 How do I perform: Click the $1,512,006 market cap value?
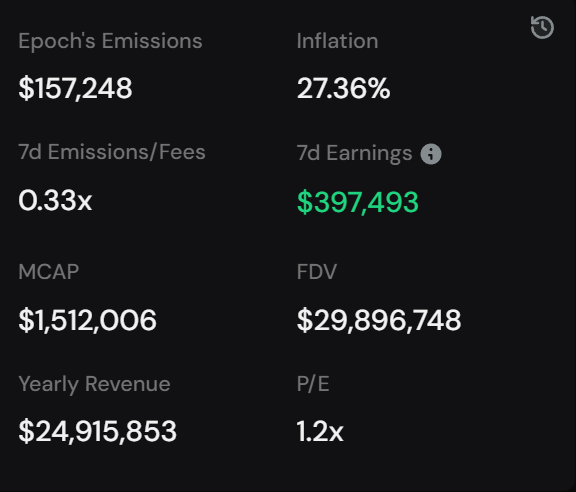click(87, 320)
